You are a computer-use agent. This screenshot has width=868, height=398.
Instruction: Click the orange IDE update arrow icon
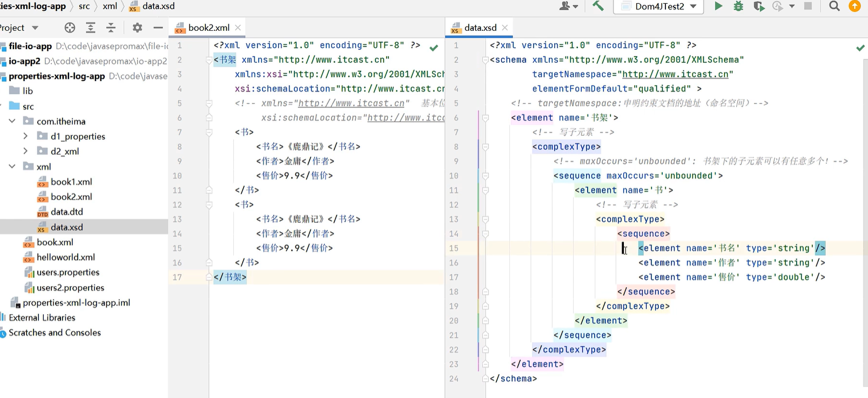coord(855,6)
